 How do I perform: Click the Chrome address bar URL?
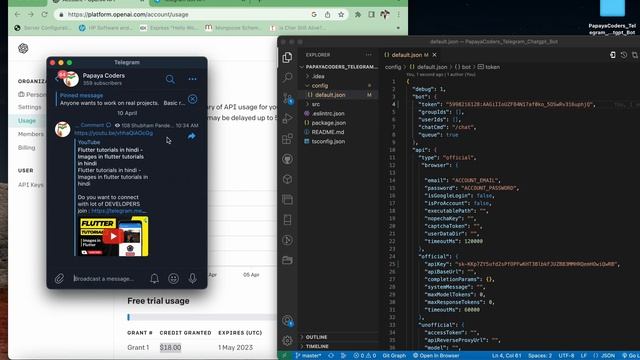click(128, 14)
